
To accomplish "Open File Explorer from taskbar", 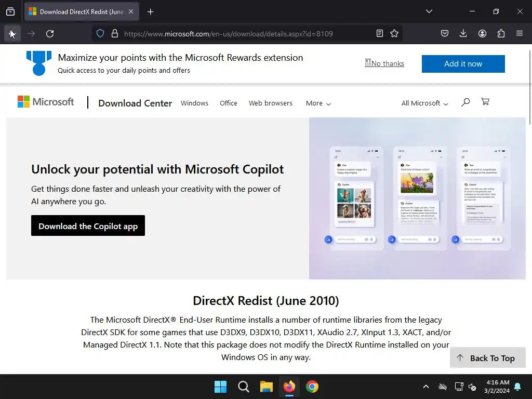I will coord(267,387).
